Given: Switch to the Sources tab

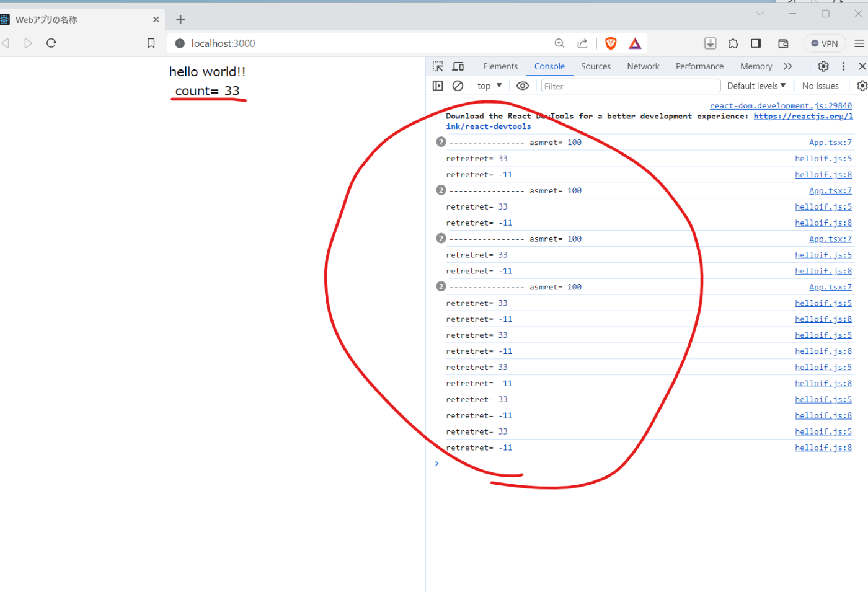Looking at the screenshot, I should 596,66.
